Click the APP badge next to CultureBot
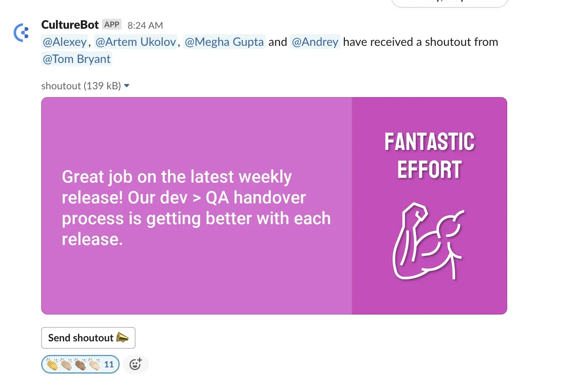 (x=112, y=24)
